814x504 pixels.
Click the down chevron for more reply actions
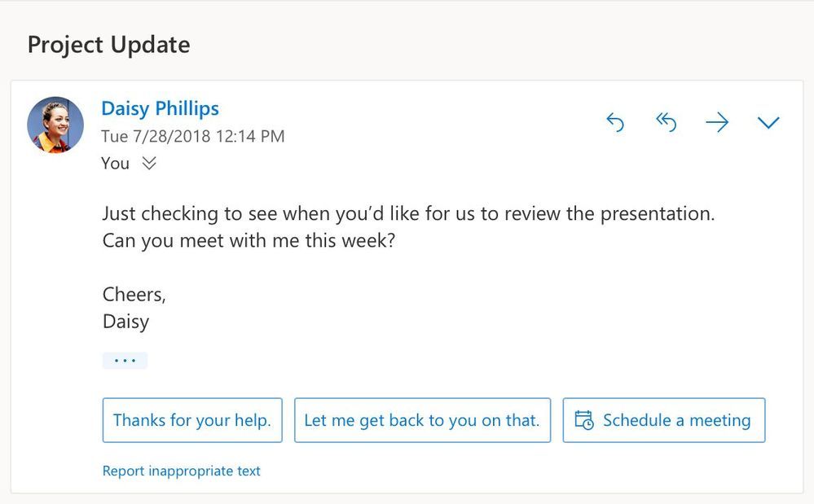[767, 121]
